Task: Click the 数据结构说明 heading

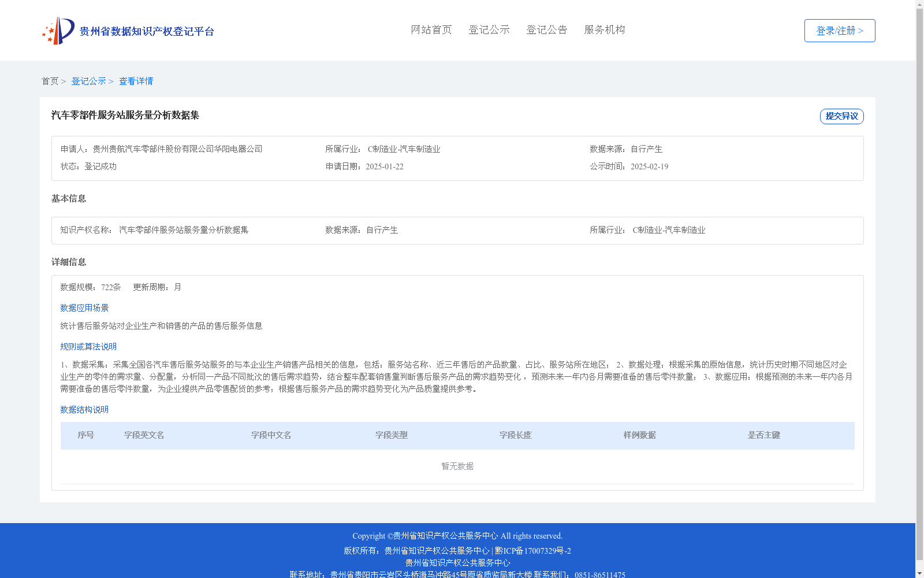Action: (84, 410)
